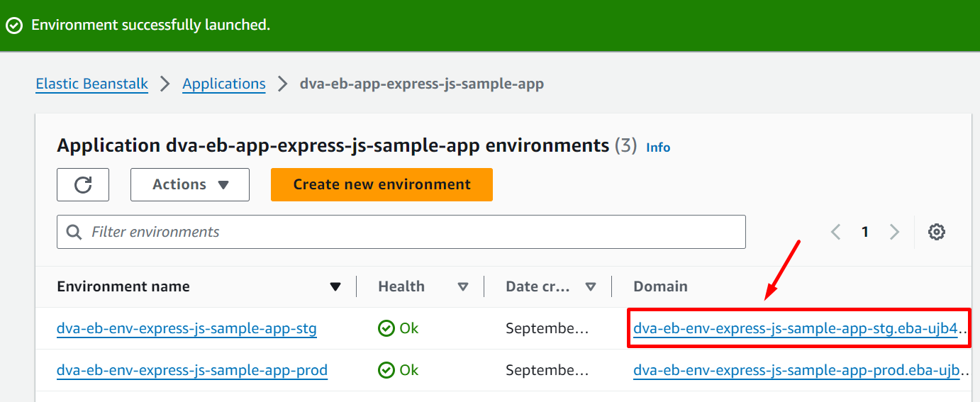The width and height of the screenshot is (980, 402).
Task: Open the Actions dropdown menu
Action: tap(190, 185)
